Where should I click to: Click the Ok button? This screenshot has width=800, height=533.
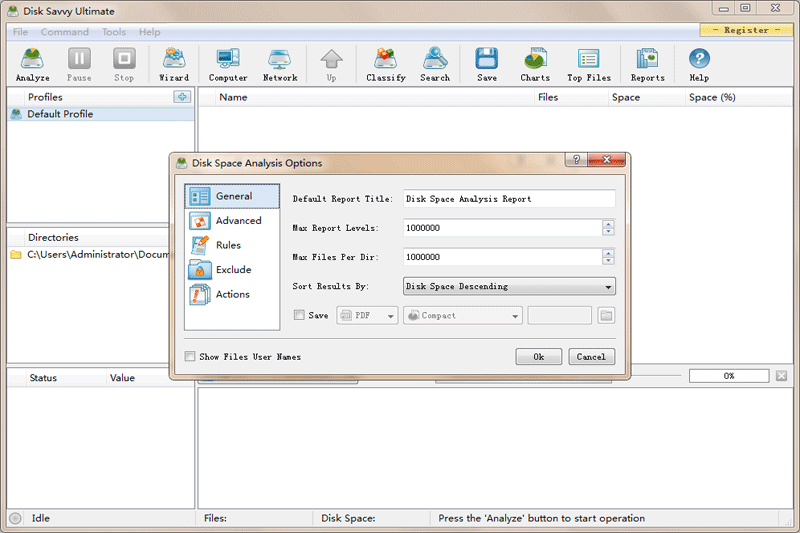pos(538,357)
